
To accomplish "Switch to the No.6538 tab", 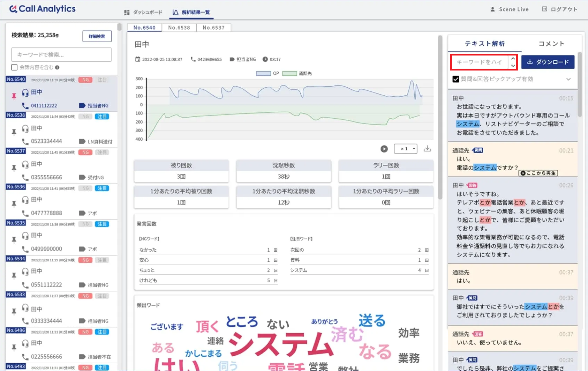I will coord(179,28).
